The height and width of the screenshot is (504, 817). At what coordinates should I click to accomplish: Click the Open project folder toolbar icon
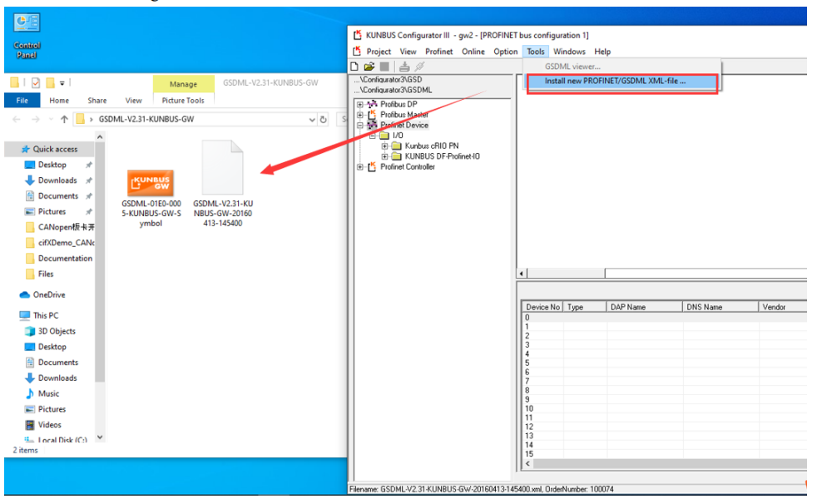369,67
